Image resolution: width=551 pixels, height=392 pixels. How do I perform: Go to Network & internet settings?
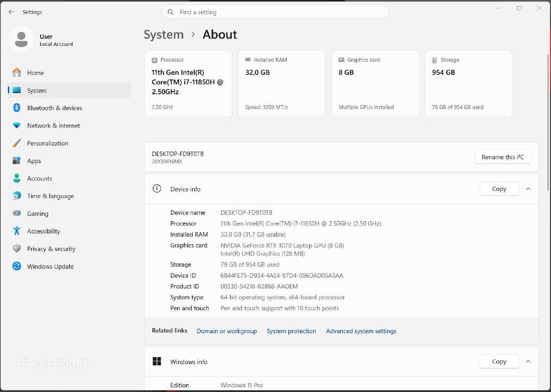coord(69,125)
